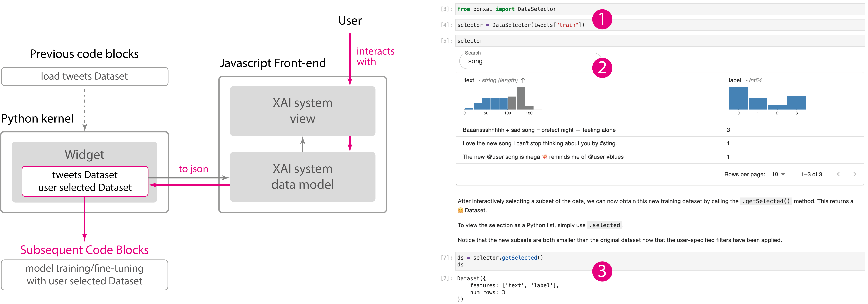Screen dimensions: 868x304
Task: Click the row "Baaarissshhhhh + sad song"
Action: click(x=659, y=130)
